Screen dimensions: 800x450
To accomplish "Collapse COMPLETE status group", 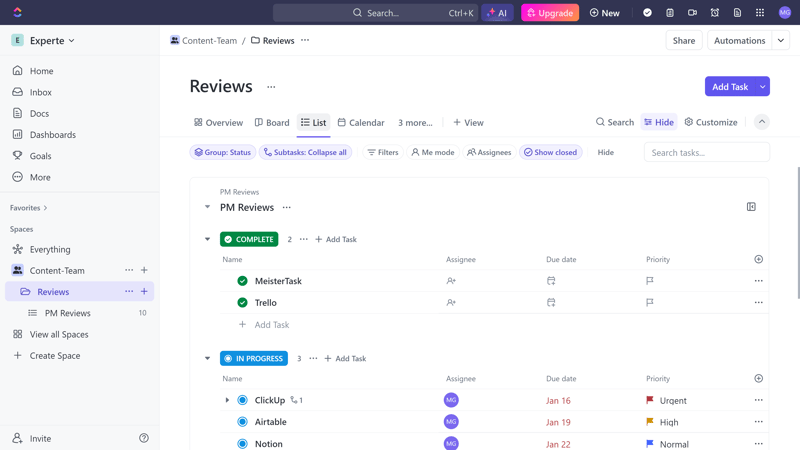I will 207,239.
